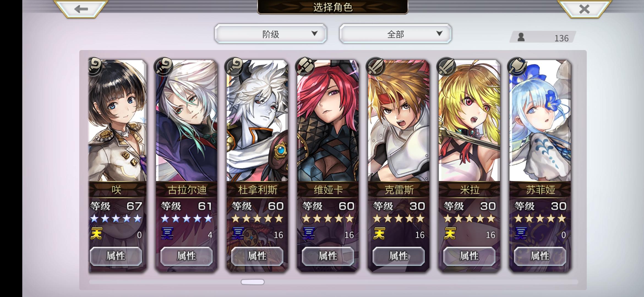Tap the character count icon showing 136
This screenshot has width=644, height=297.
click(521, 37)
